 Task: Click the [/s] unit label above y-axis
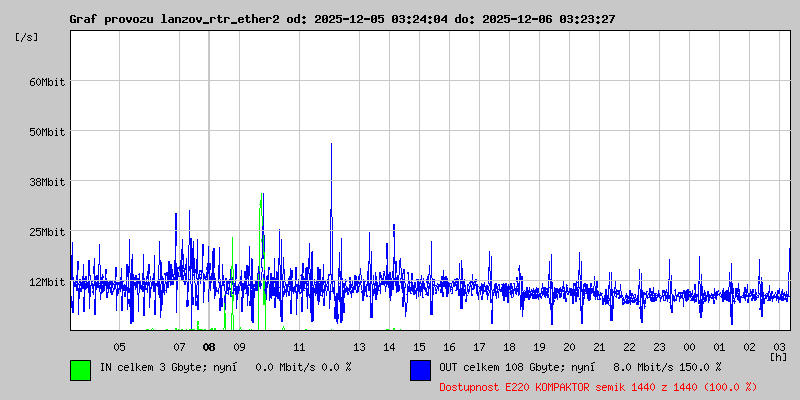[27, 36]
